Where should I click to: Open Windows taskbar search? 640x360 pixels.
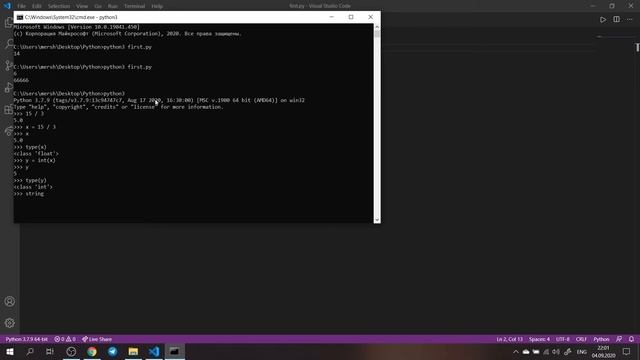[30, 351]
